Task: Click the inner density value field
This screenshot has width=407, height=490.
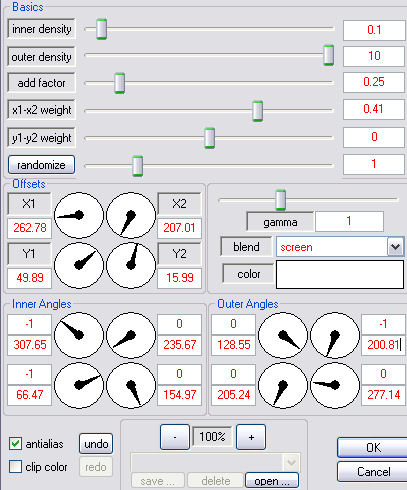Action: (374, 30)
